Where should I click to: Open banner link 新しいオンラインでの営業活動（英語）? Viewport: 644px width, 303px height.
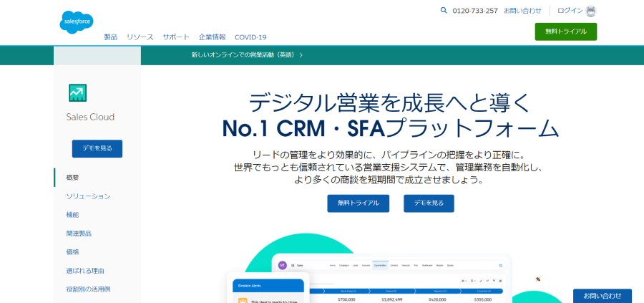[x=247, y=55]
